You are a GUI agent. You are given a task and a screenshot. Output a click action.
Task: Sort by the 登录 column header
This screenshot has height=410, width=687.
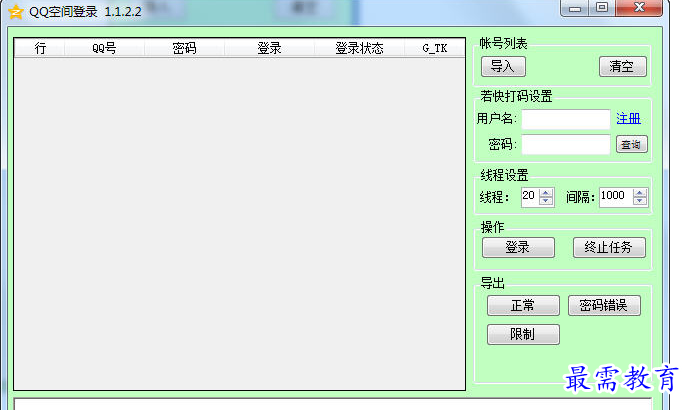tap(269, 48)
